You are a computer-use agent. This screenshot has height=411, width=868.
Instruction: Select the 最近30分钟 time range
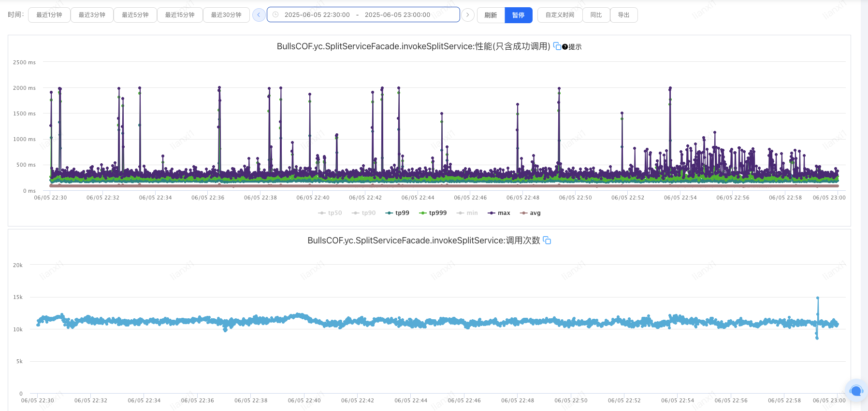coord(226,15)
